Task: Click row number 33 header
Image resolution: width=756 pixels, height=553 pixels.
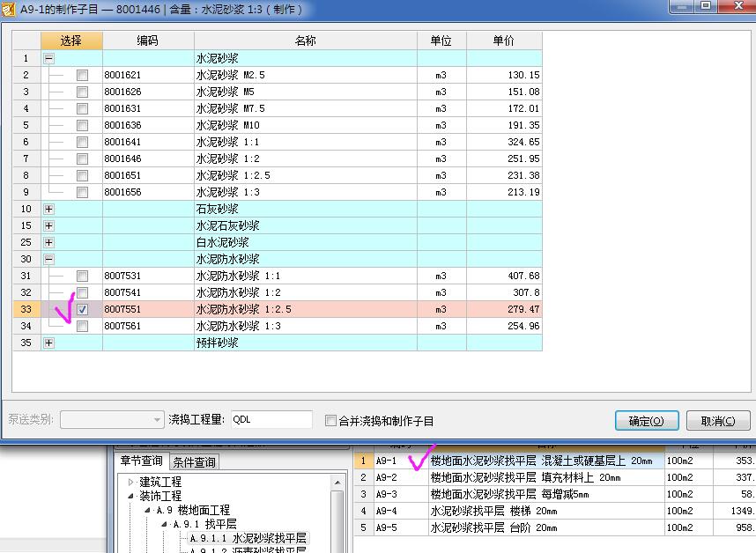Action: (x=26, y=309)
